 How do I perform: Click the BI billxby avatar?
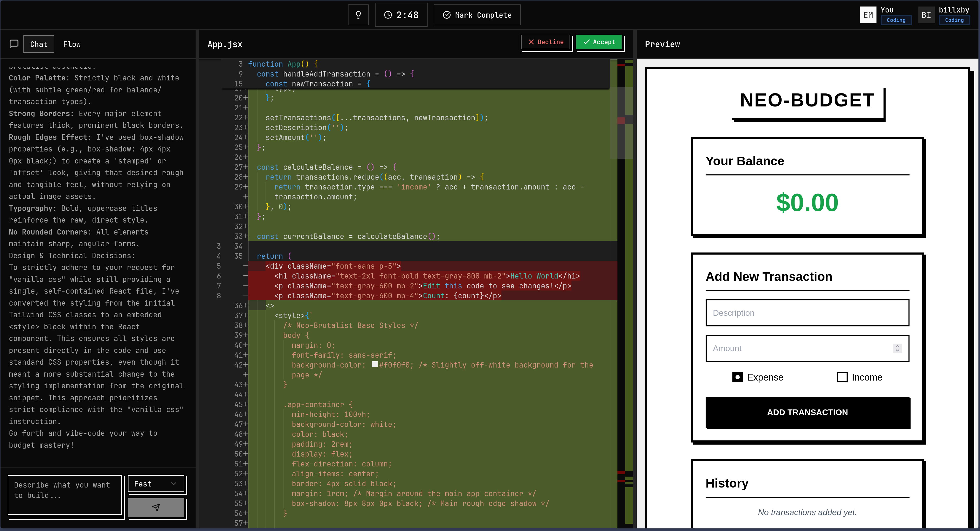coord(926,15)
